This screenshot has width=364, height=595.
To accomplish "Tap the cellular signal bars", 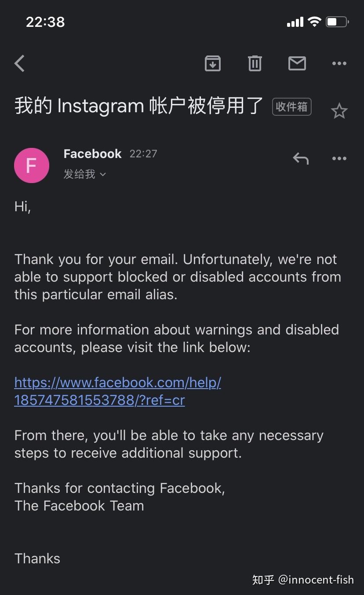I will (x=295, y=22).
